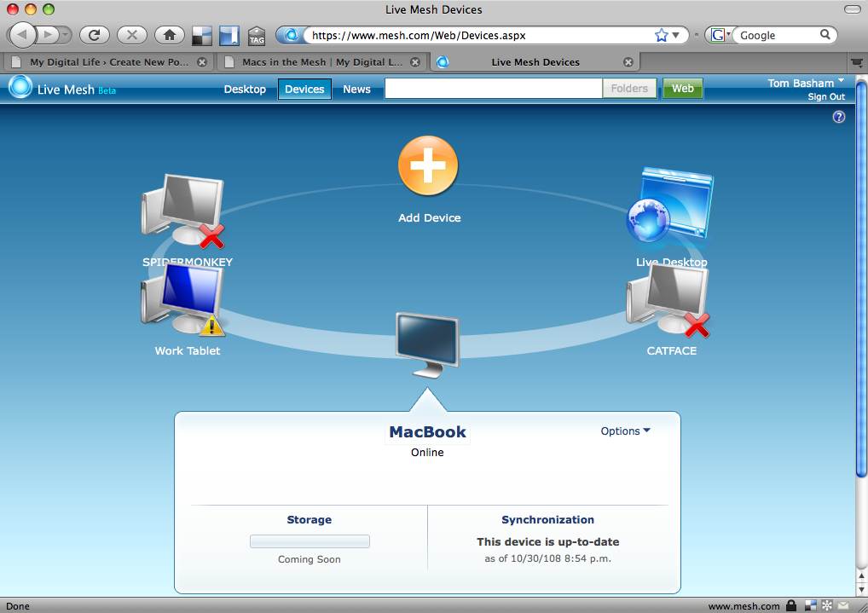Open the help question mark icon
868x613 pixels.
pyautogui.click(x=839, y=117)
